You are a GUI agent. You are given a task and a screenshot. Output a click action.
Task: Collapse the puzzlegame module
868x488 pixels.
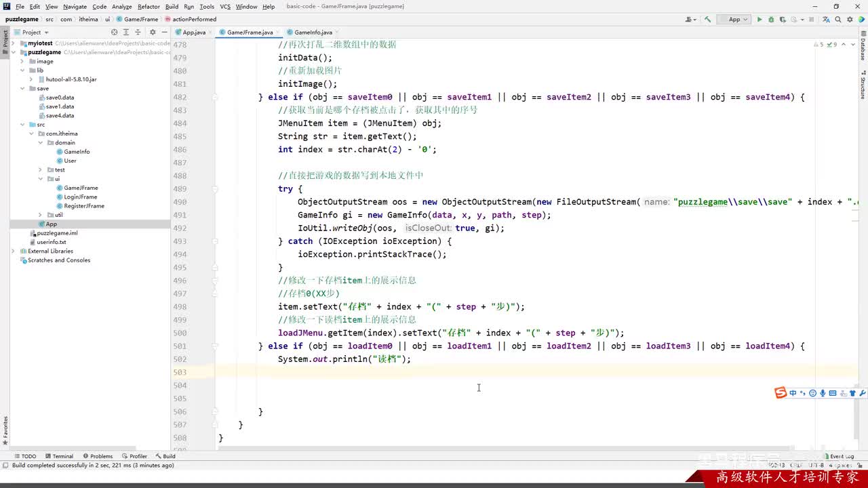(x=14, y=52)
